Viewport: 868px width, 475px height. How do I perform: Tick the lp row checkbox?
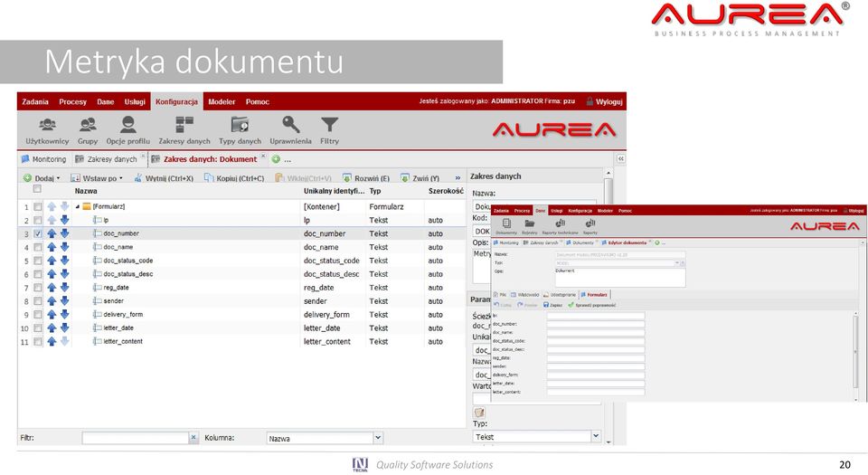click(x=37, y=220)
